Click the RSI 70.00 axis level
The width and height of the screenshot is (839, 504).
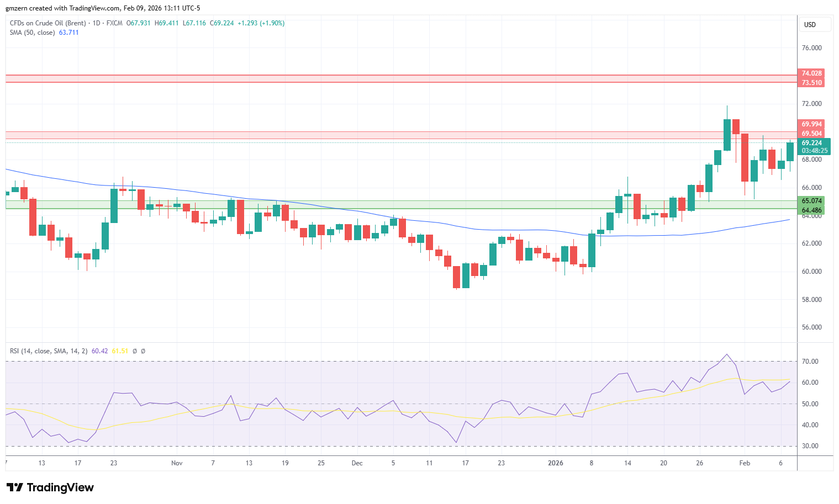(x=810, y=362)
